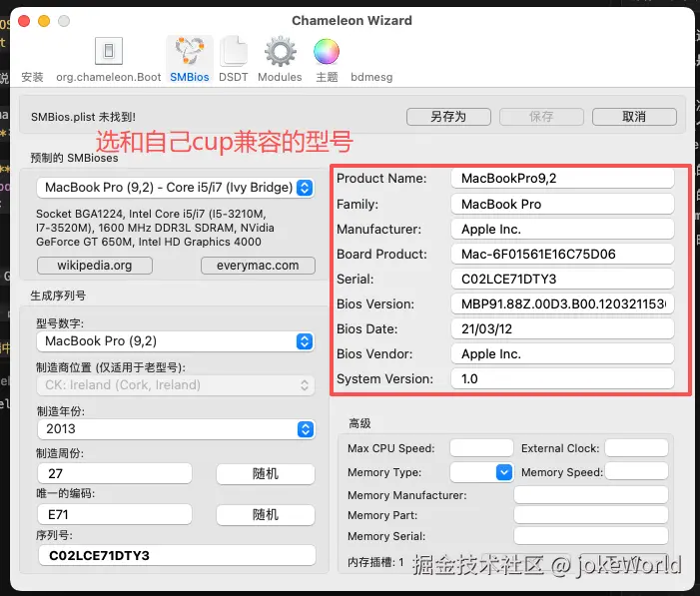Click the Max CPU Speed field
Image resolution: width=700 pixels, height=596 pixels.
[x=481, y=448]
